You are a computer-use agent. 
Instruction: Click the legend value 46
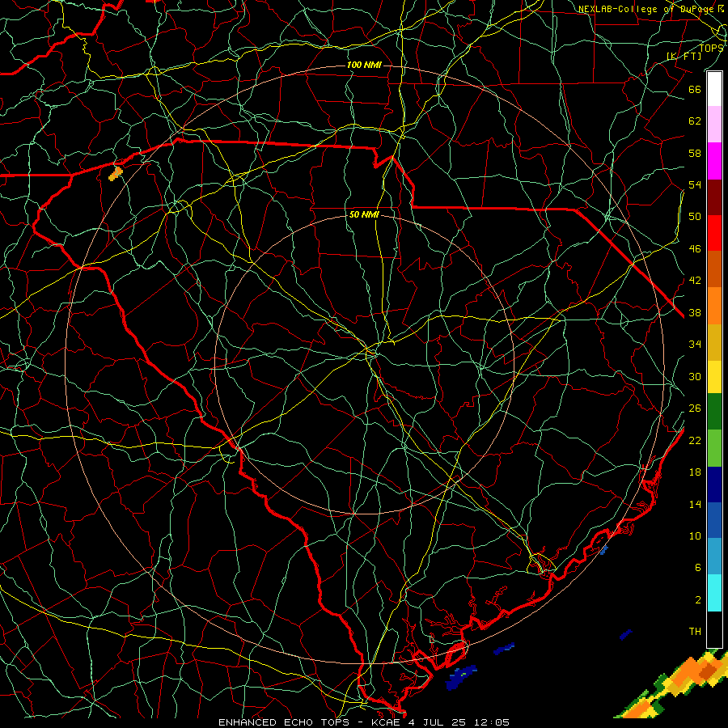[695, 249]
